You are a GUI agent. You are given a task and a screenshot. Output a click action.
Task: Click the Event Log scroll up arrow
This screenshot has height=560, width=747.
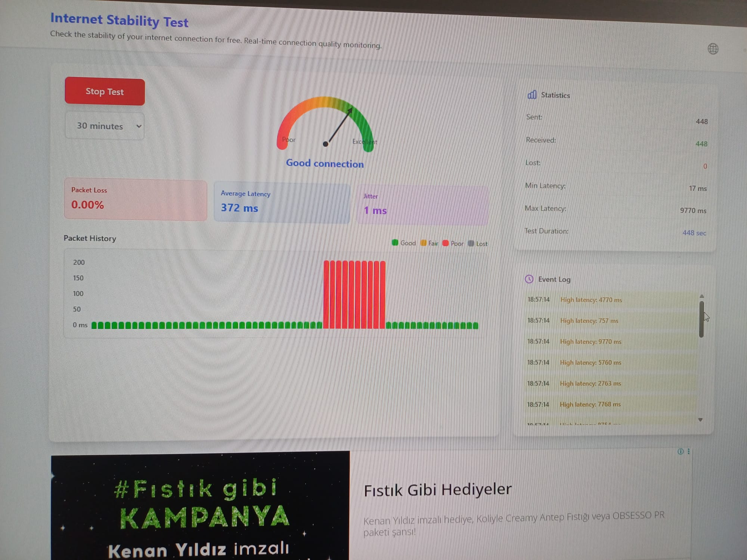701,296
